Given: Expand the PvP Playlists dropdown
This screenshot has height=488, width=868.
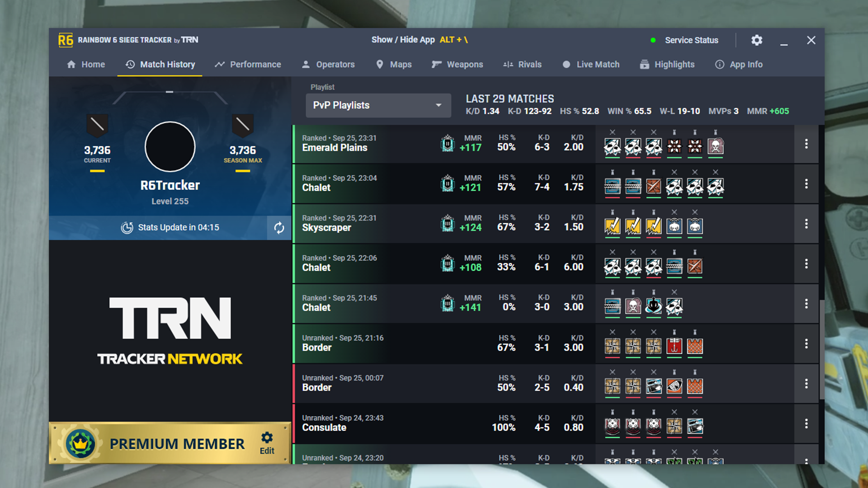Looking at the screenshot, I should click(x=438, y=105).
